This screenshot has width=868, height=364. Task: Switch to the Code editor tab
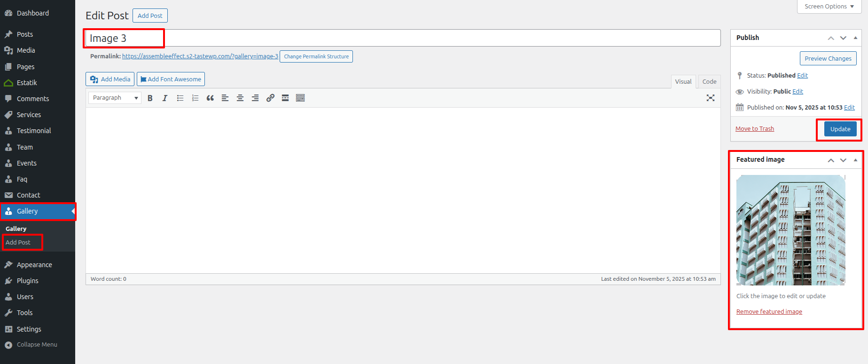[709, 81]
